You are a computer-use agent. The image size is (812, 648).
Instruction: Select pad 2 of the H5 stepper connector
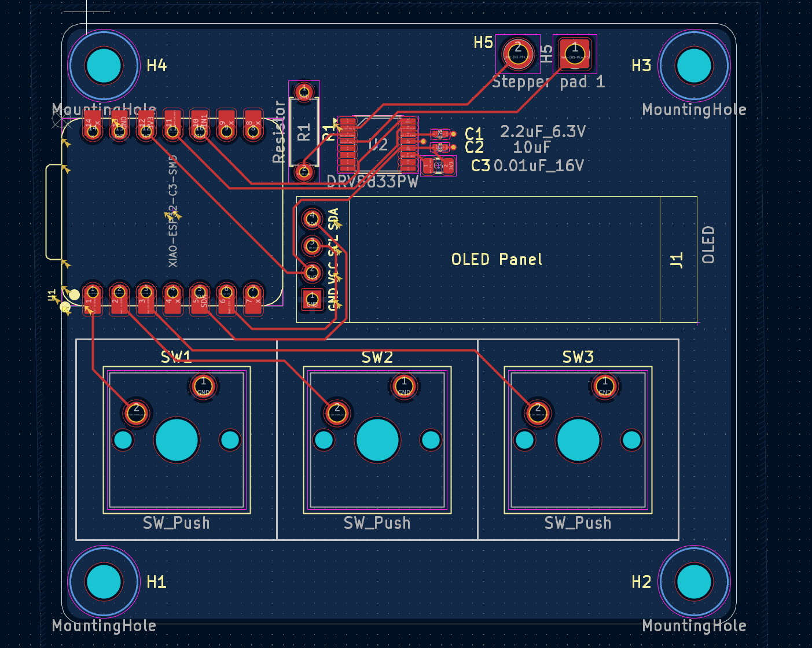coord(518,53)
